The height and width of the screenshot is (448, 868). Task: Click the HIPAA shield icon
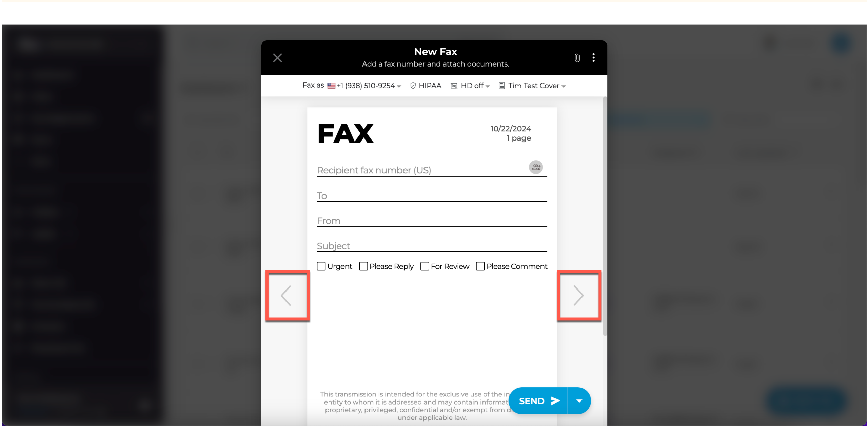coord(413,86)
